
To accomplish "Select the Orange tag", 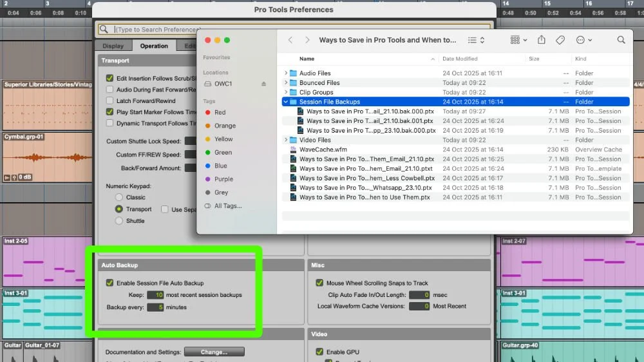I will point(225,126).
